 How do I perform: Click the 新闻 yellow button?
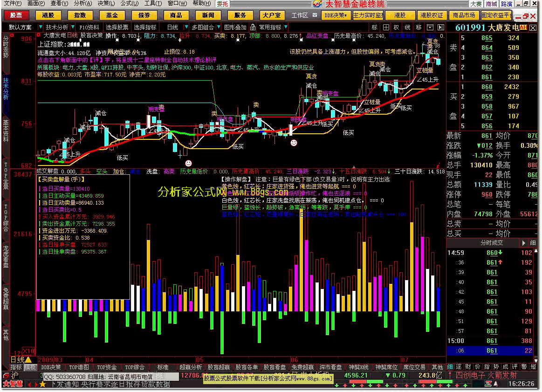click(208, 15)
